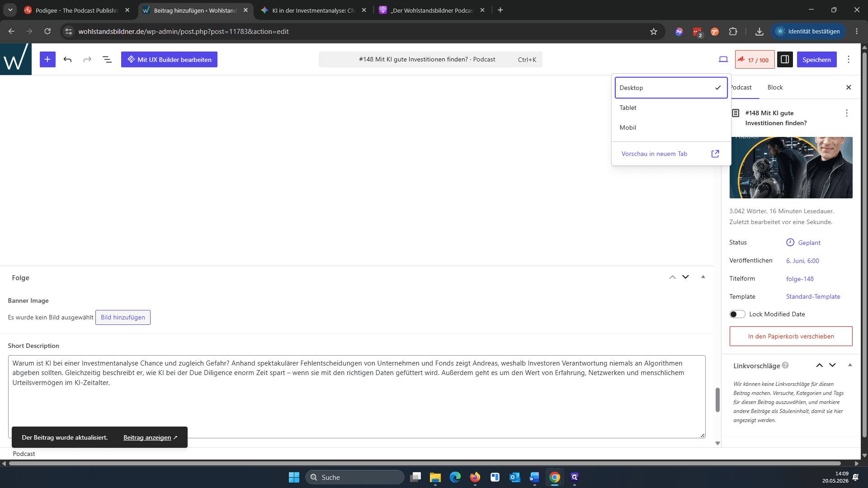Move post to trash via Papierkorb button
The height and width of the screenshot is (488, 868).
(791, 336)
